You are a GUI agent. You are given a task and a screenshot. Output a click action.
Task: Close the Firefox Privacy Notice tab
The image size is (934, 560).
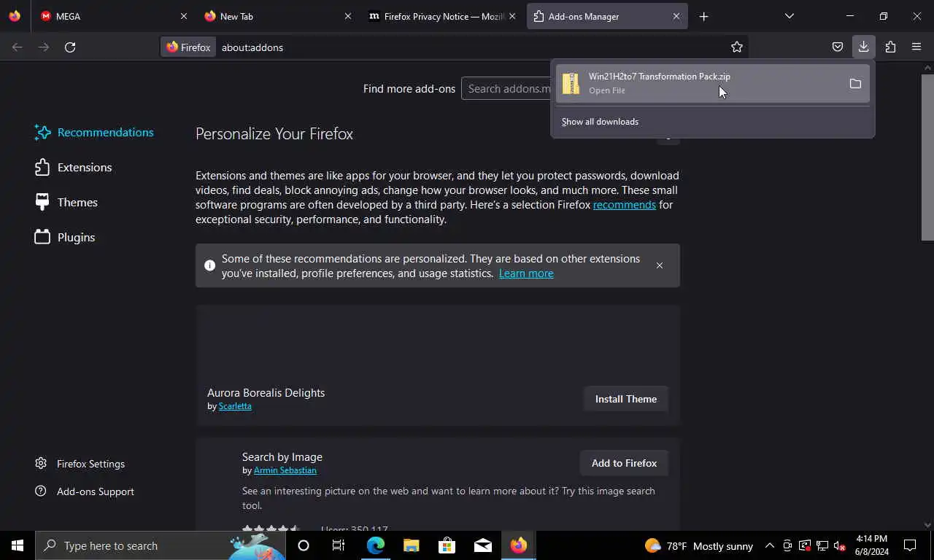click(x=512, y=16)
